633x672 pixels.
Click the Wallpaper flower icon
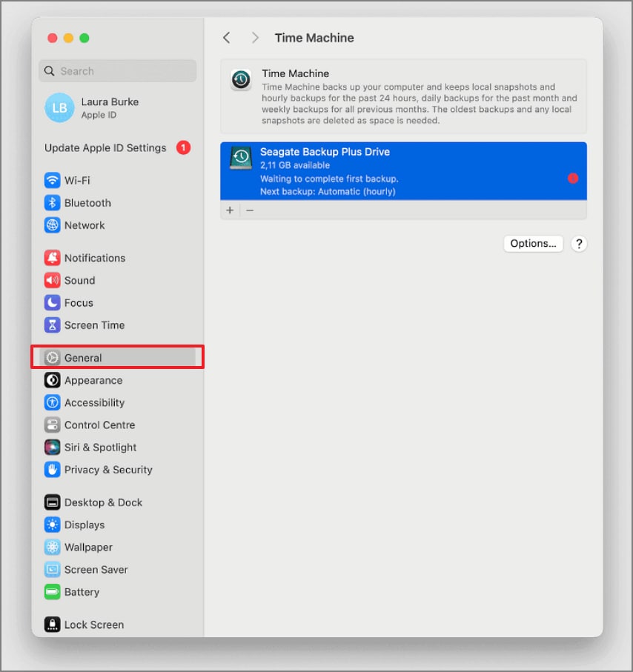52,547
